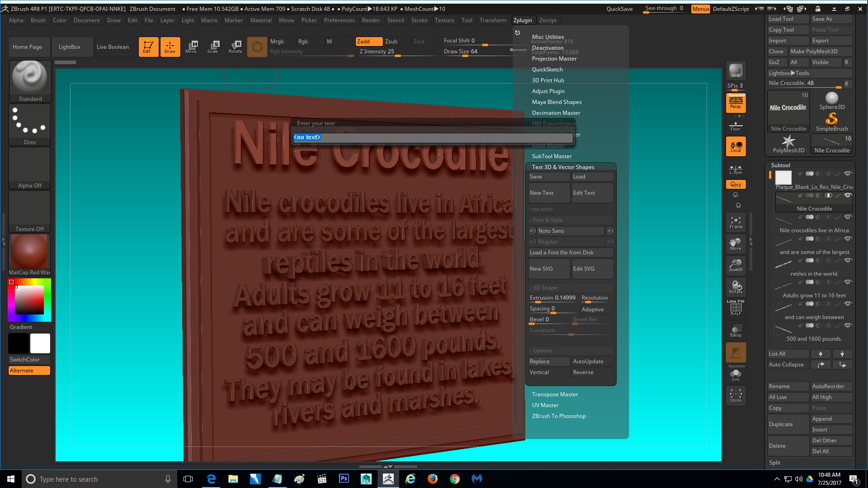Expand ZBrush To Photoshop section
The height and width of the screenshot is (488, 868).
pos(559,416)
